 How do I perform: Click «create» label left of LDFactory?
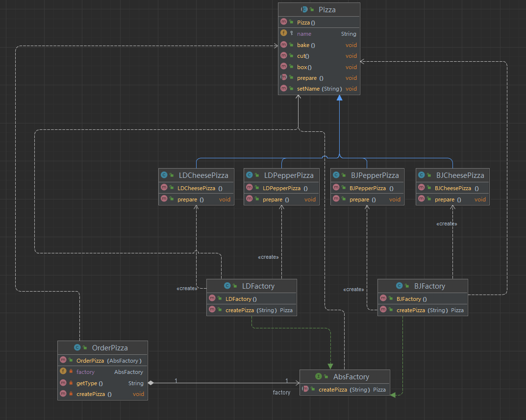pyautogui.click(x=187, y=289)
